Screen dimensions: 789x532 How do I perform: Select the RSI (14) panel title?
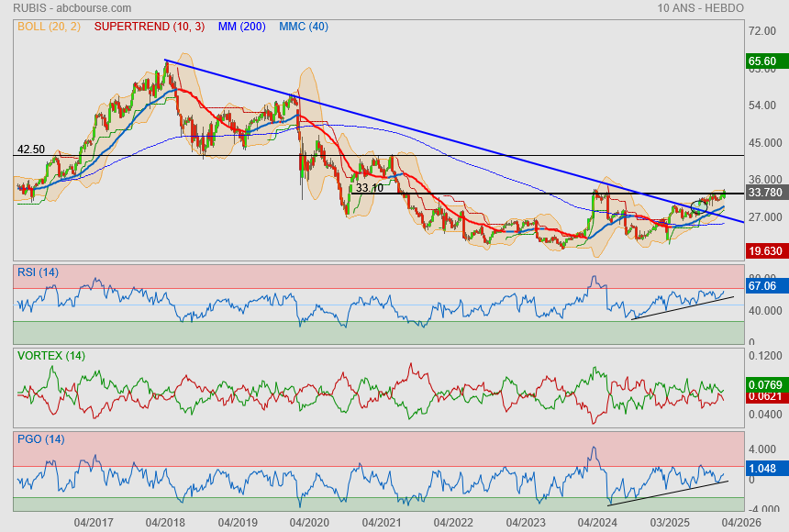pos(39,272)
